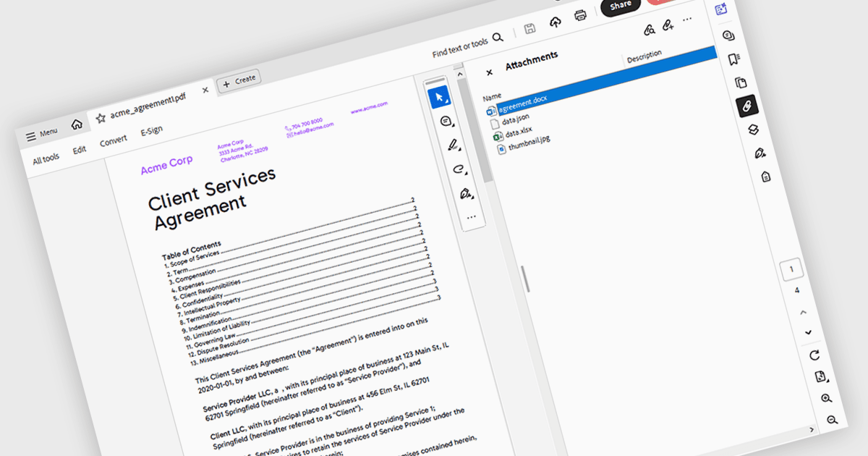The image size is (868, 456).
Task: Close the acme_agreement1.pdf tab
Action: click(x=205, y=90)
